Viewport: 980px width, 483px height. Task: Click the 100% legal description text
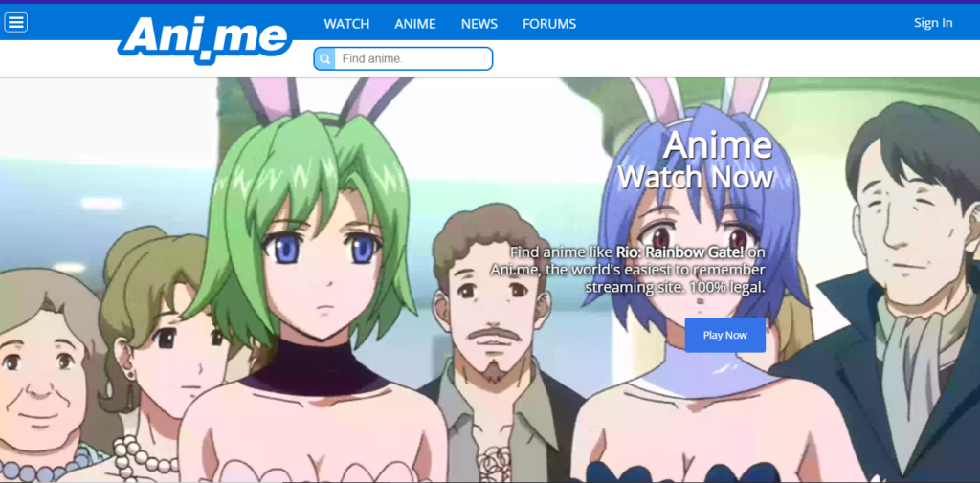point(724,288)
